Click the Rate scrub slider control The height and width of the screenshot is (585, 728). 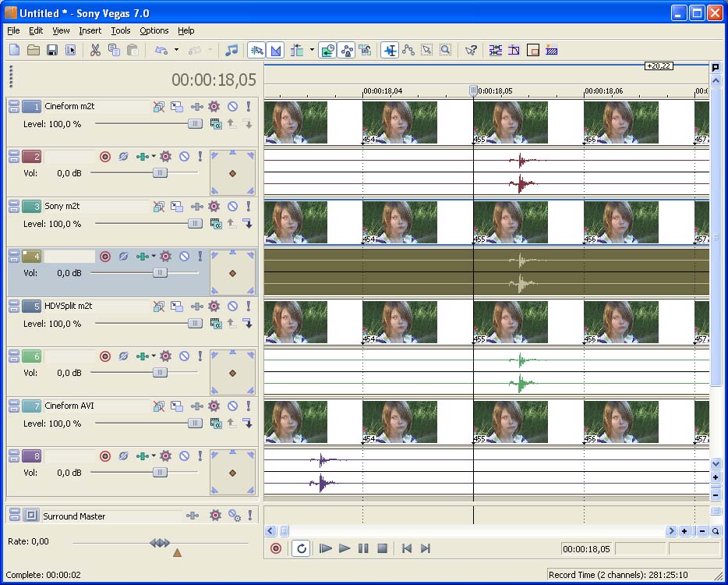point(160,543)
